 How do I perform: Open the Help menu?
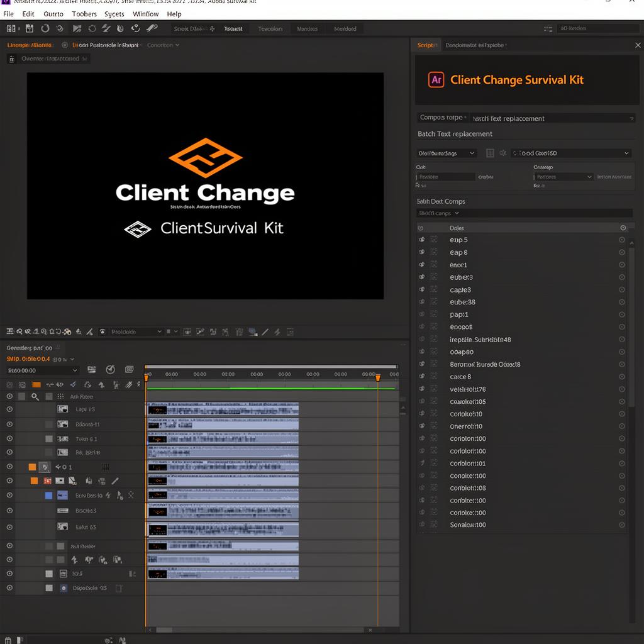click(174, 14)
